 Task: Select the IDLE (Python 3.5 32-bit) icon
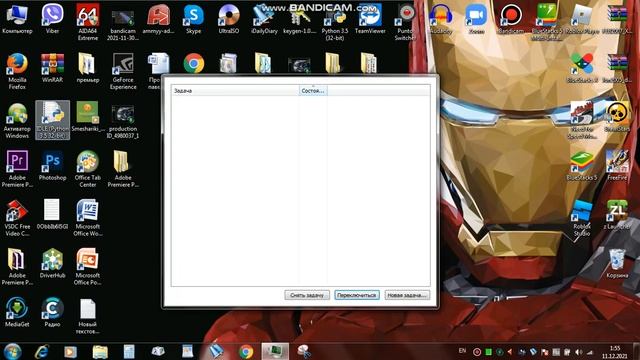[52, 120]
